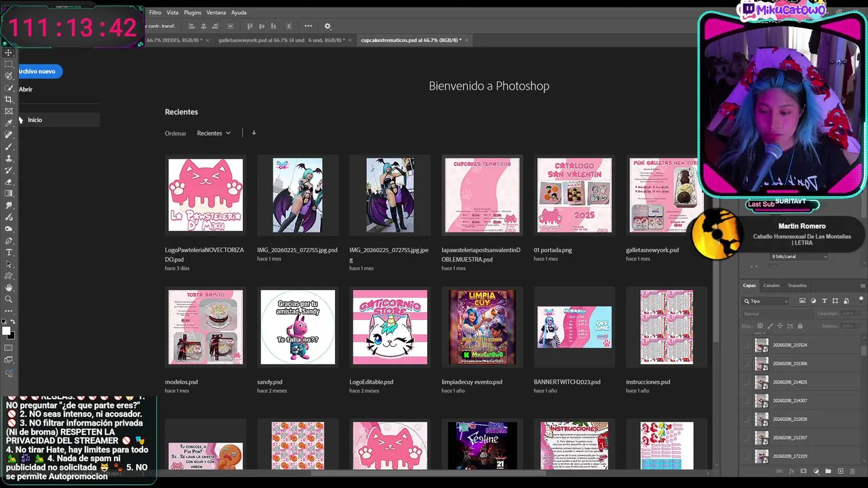868x488 pixels.
Task: Click the create new group folder icon
Action: [828, 471]
